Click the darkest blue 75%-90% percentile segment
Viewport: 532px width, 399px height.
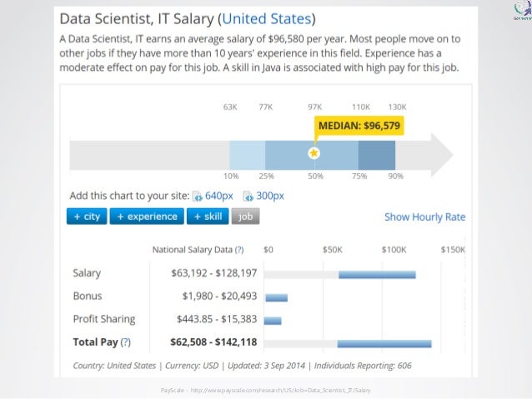pyautogui.click(x=377, y=155)
